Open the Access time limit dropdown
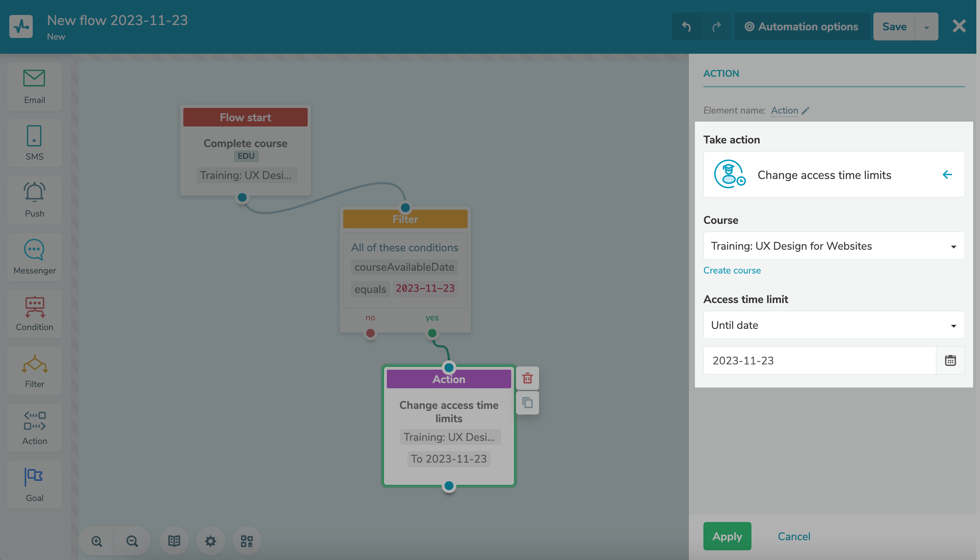The image size is (980, 560). point(834,325)
